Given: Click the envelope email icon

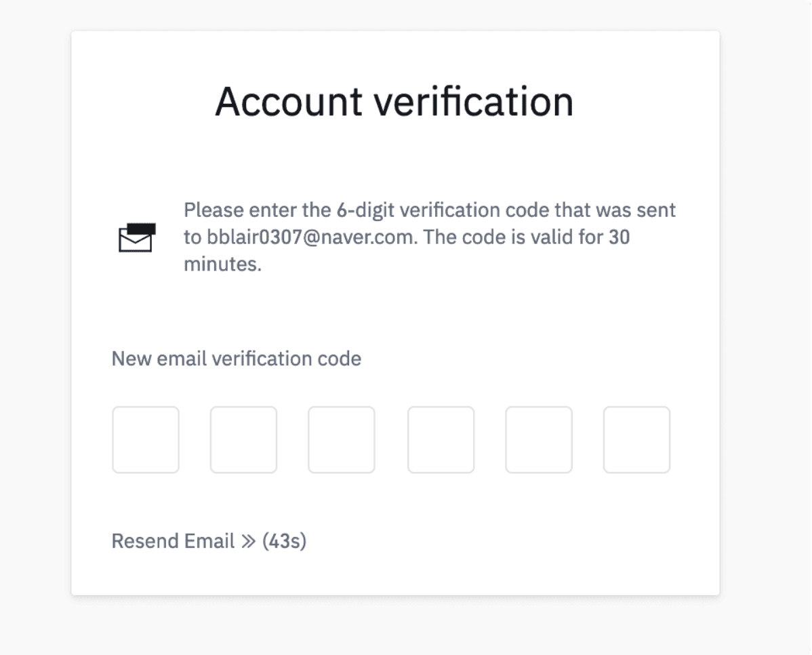Looking at the screenshot, I should (136, 238).
